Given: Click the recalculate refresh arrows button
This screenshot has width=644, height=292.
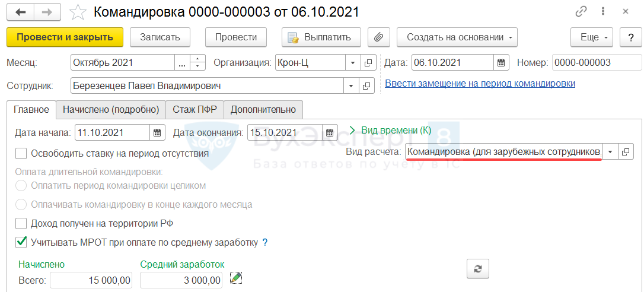Looking at the screenshot, I should (478, 268).
